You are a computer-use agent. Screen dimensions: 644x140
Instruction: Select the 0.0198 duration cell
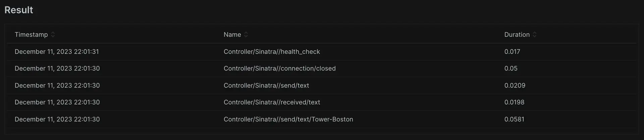[x=514, y=102]
